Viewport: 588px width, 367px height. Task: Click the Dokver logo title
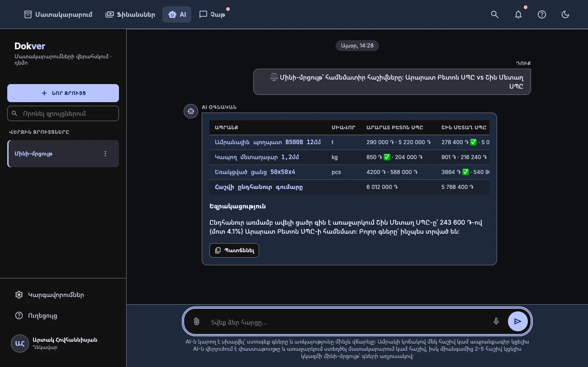click(x=30, y=46)
